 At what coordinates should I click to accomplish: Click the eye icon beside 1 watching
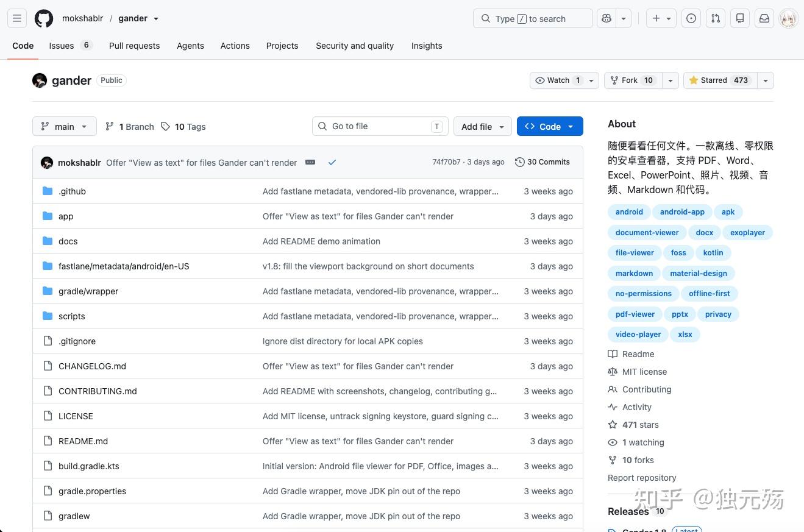point(613,442)
